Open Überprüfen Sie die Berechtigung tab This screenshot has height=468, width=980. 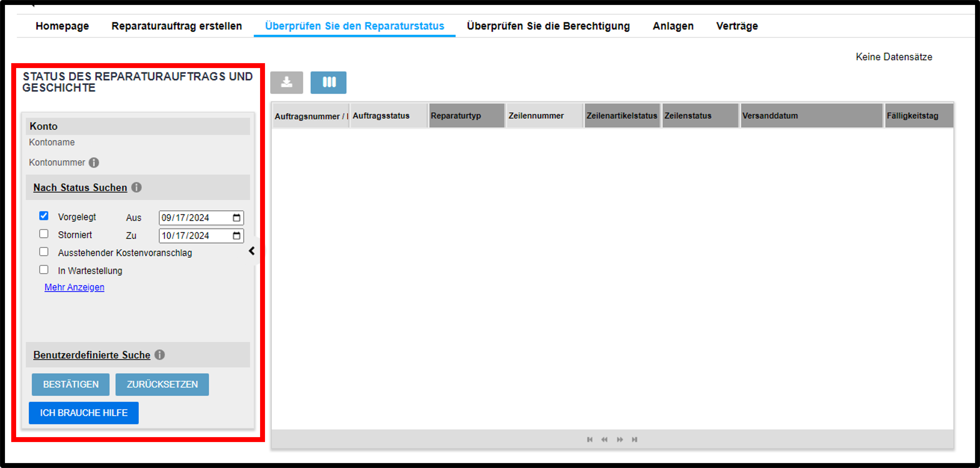(x=548, y=26)
